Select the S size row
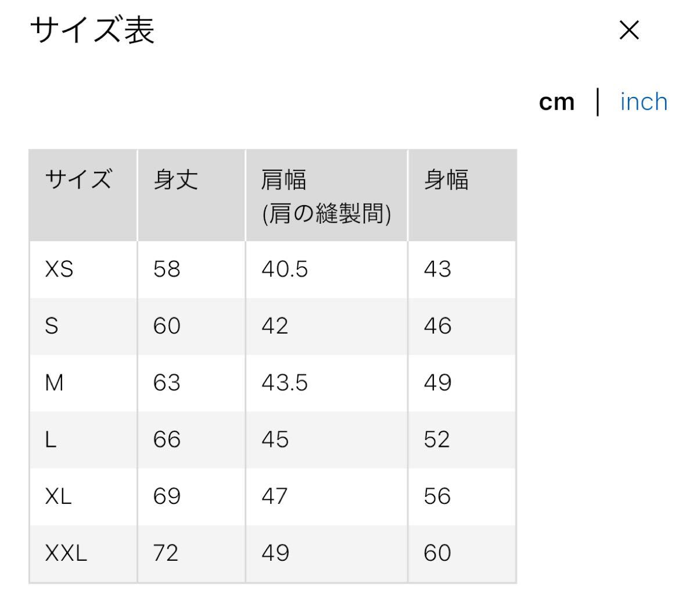Viewport: 697px width, 616px height. point(52,327)
